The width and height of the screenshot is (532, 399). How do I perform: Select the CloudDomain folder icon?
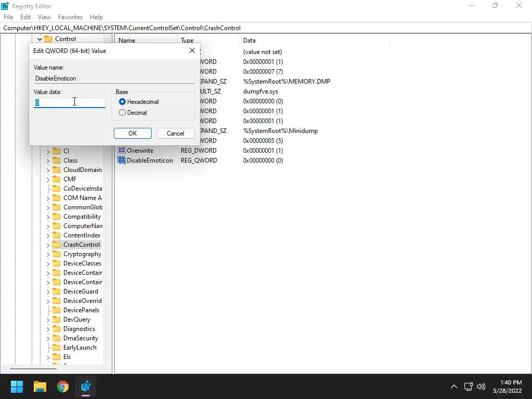(x=57, y=170)
